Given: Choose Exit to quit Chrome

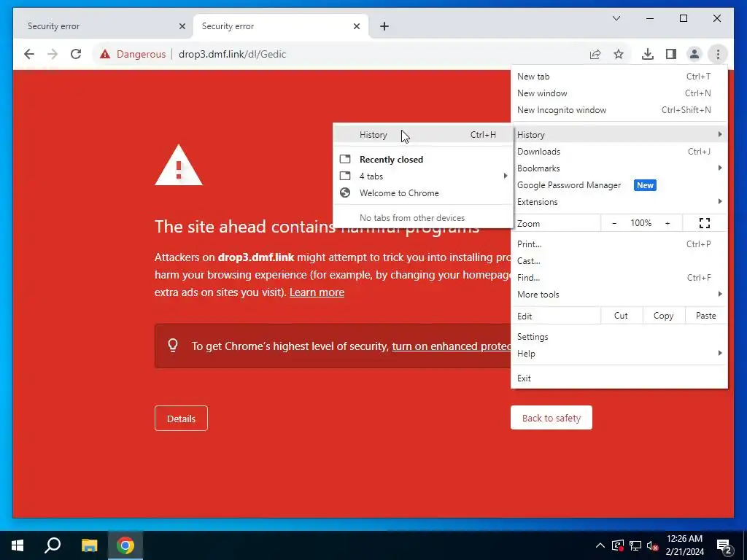Looking at the screenshot, I should tap(619, 378).
